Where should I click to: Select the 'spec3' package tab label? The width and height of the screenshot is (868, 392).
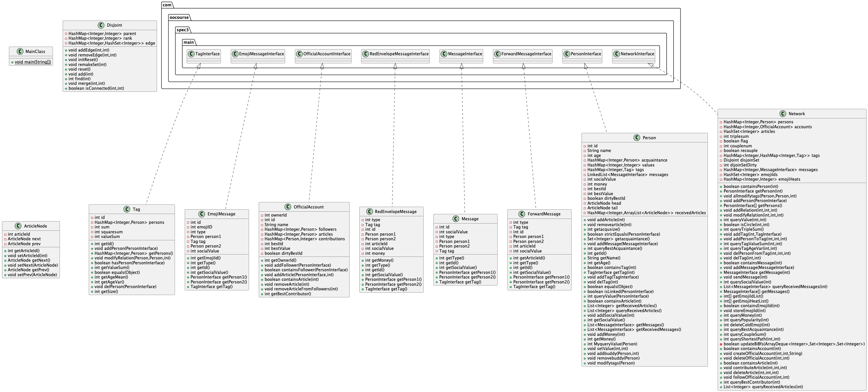[x=183, y=30]
